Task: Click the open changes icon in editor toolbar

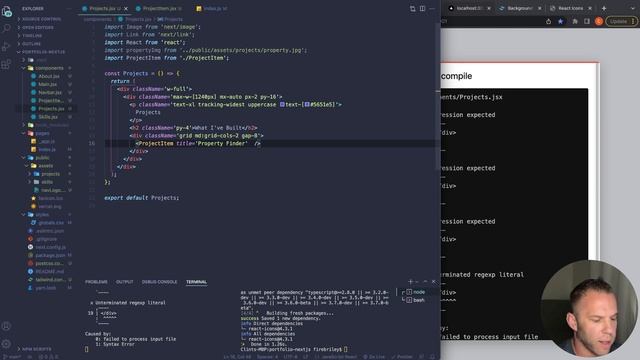Action: [x=413, y=8]
